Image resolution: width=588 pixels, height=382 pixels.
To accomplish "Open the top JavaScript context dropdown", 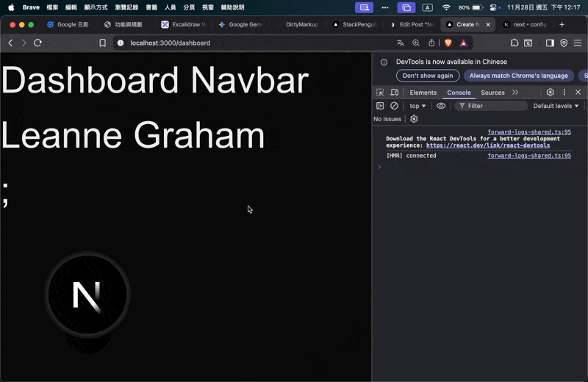I will 417,106.
